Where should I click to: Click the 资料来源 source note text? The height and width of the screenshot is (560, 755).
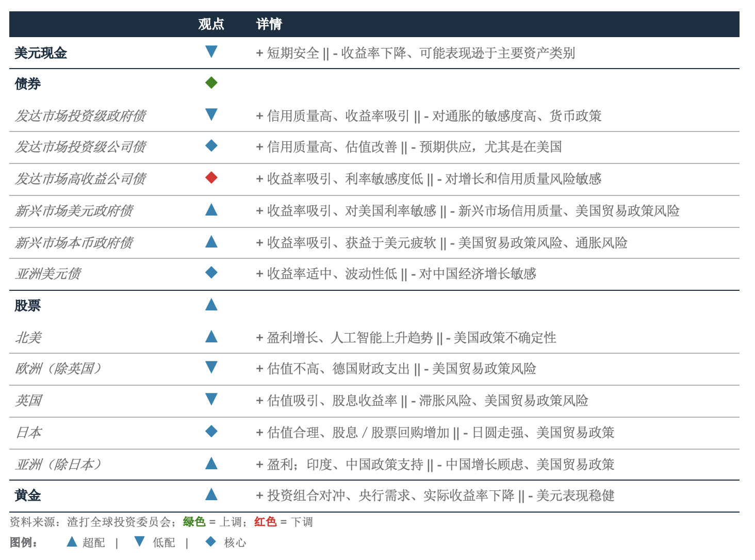pos(94,522)
